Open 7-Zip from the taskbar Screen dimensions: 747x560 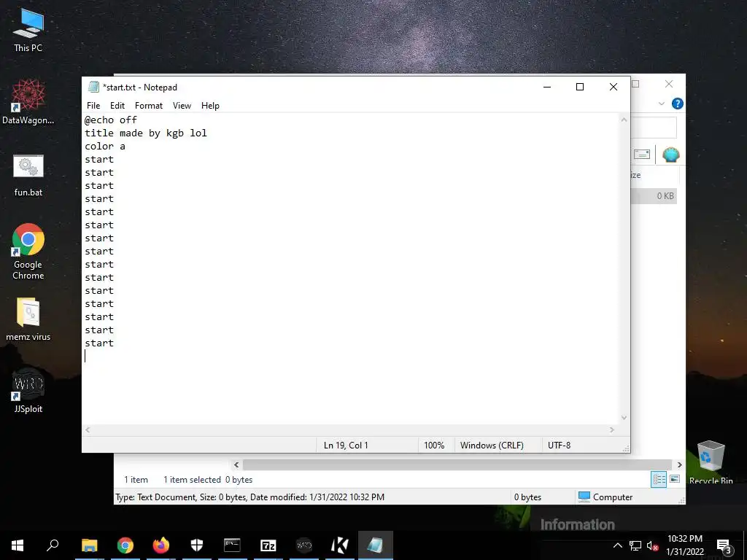click(x=268, y=545)
